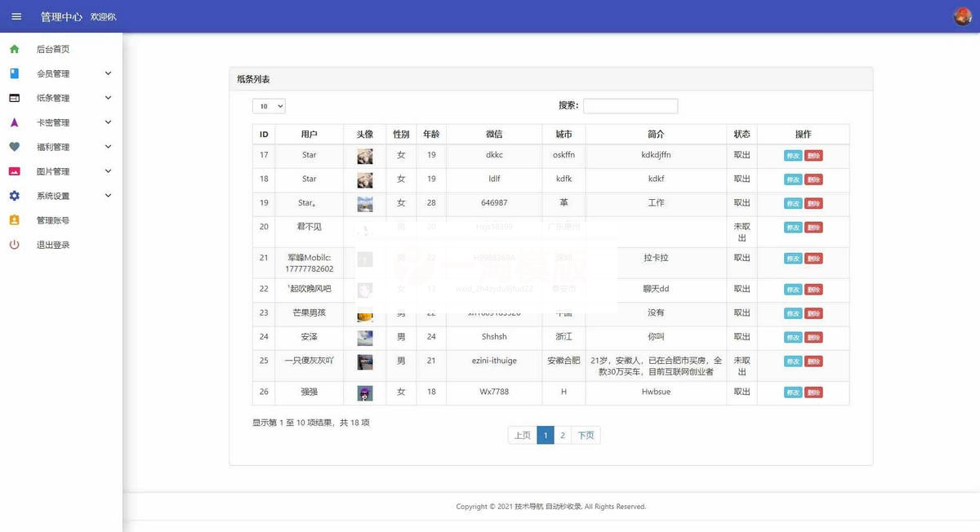Select the 卡密管理 triangle icon
980x532 pixels.
[x=15, y=122]
